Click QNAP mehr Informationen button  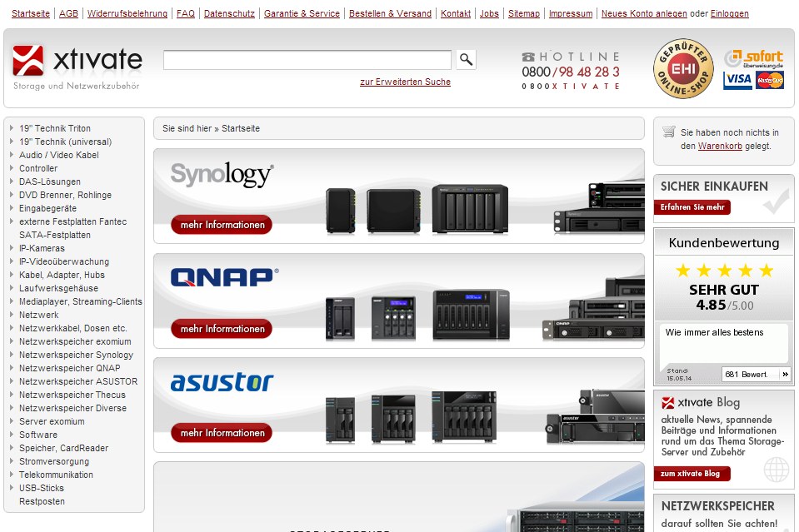click(x=222, y=329)
